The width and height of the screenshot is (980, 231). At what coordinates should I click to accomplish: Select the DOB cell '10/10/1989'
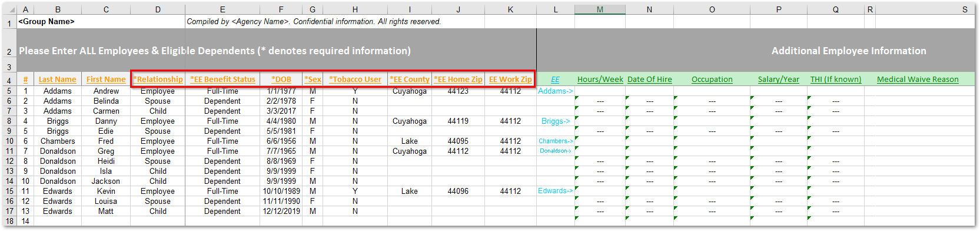281,191
